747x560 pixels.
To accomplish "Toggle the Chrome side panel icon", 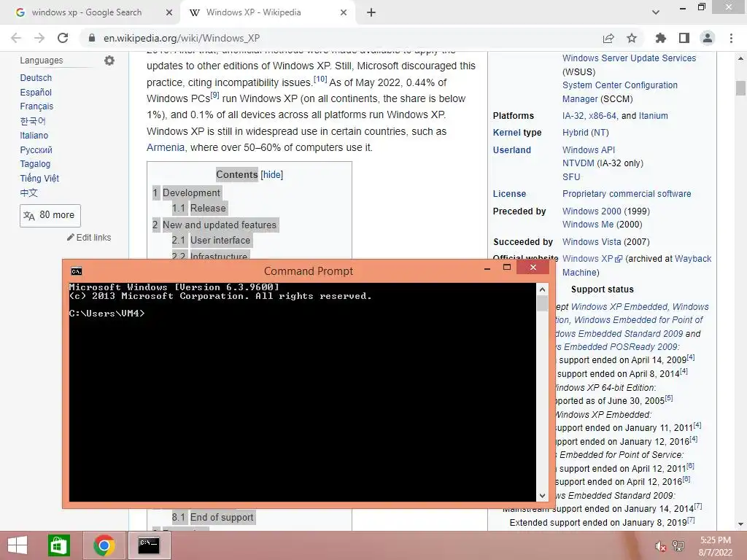I will point(684,38).
